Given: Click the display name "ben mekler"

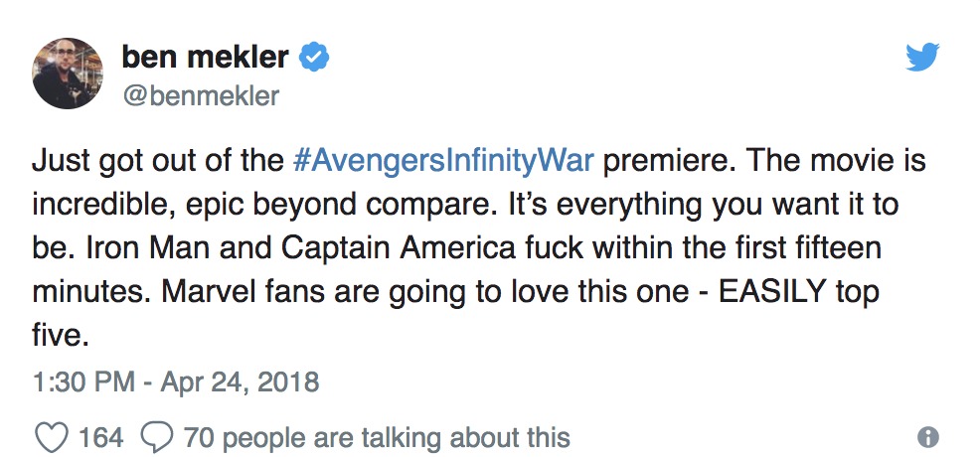Looking at the screenshot, I should coord(206,58).
